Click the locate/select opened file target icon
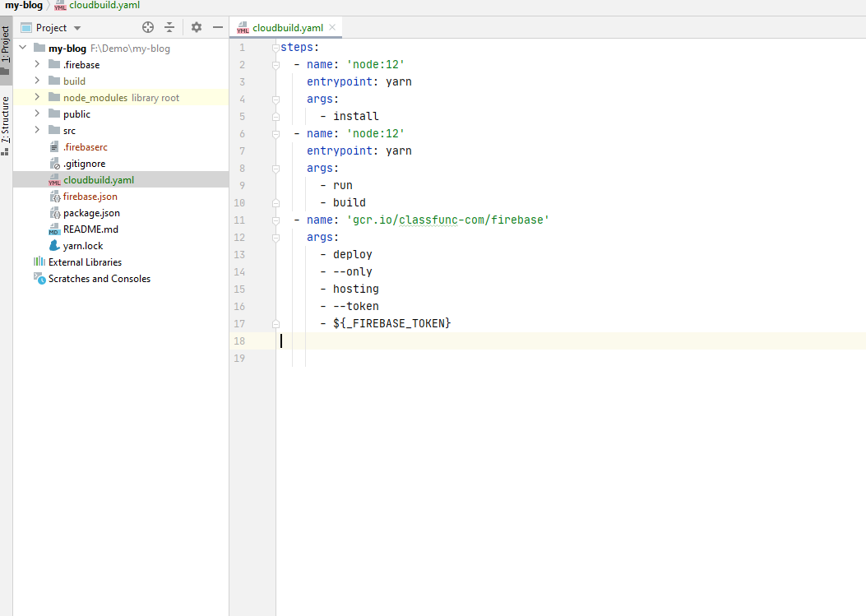 tap(148, 27)
